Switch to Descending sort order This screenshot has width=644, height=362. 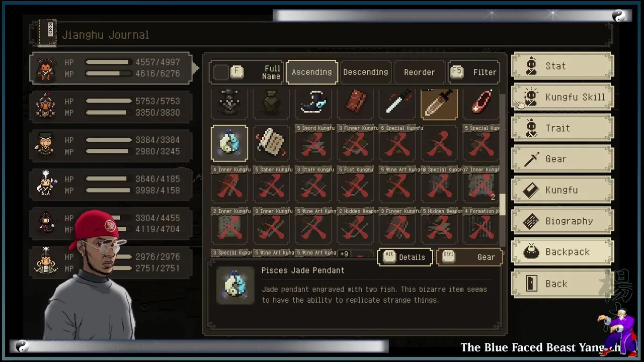(x=365, y=72)
